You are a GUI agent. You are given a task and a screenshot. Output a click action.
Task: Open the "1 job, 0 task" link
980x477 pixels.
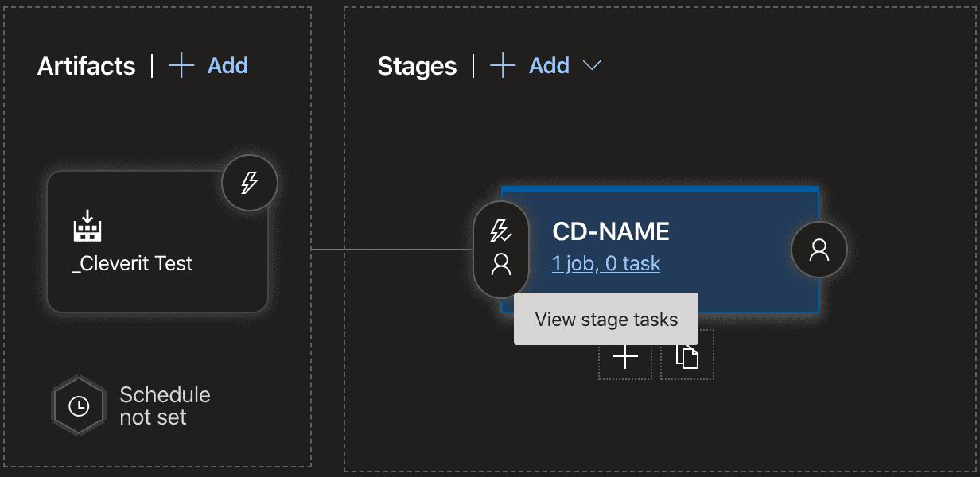[x=606, y=263]
